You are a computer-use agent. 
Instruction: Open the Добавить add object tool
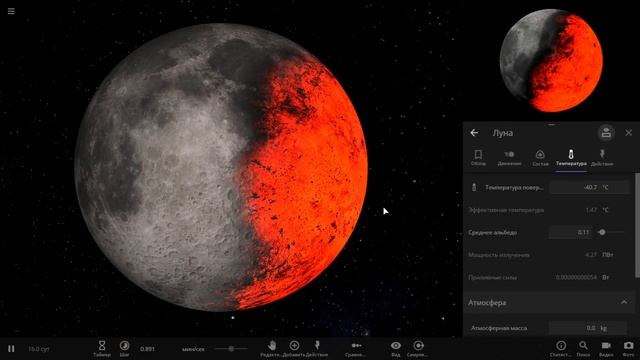click(294, 349)
